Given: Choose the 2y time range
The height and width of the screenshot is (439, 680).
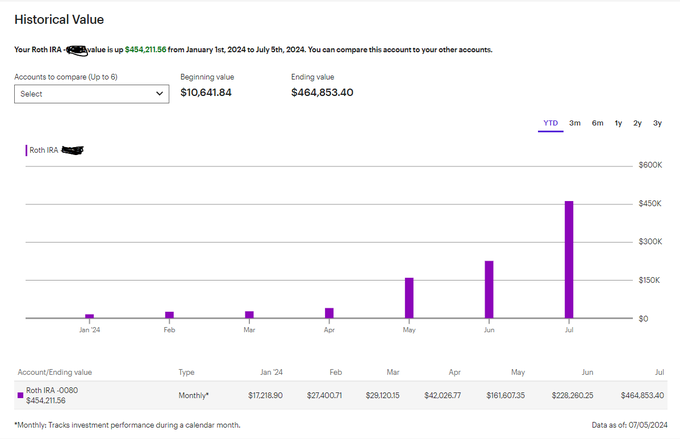Looking at the screenshot, I should pos(637,123).
